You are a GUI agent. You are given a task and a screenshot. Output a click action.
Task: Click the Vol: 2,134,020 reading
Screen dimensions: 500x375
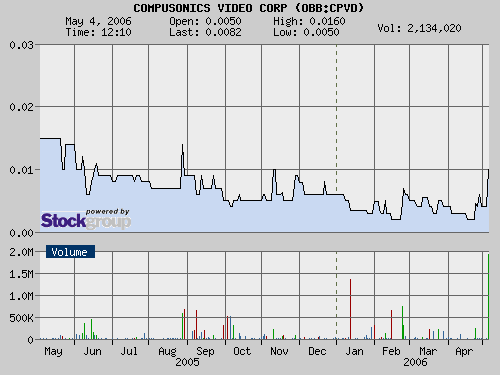[419, 28]
